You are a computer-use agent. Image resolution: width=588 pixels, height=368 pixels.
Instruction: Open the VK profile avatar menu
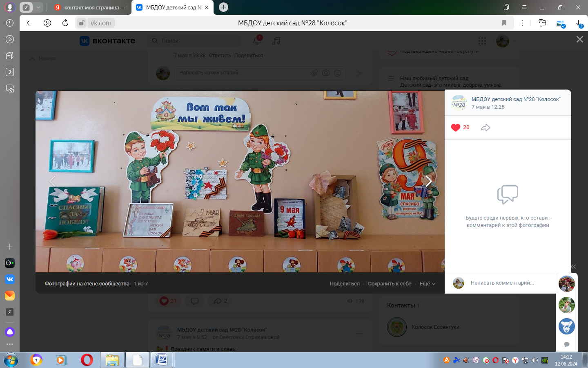click(x=506, y=41)
